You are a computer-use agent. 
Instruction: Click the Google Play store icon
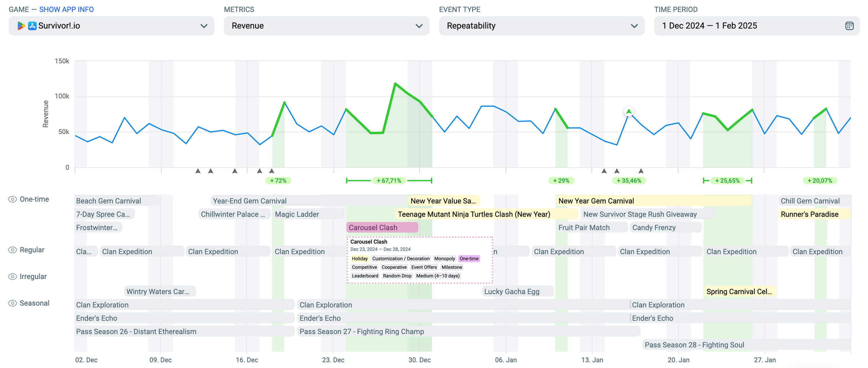point(21,26)
